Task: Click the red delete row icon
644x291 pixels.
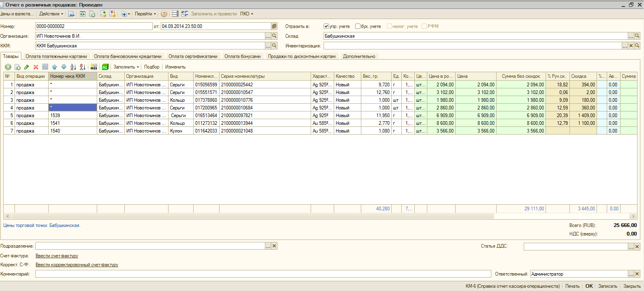Action: (36, 67)
